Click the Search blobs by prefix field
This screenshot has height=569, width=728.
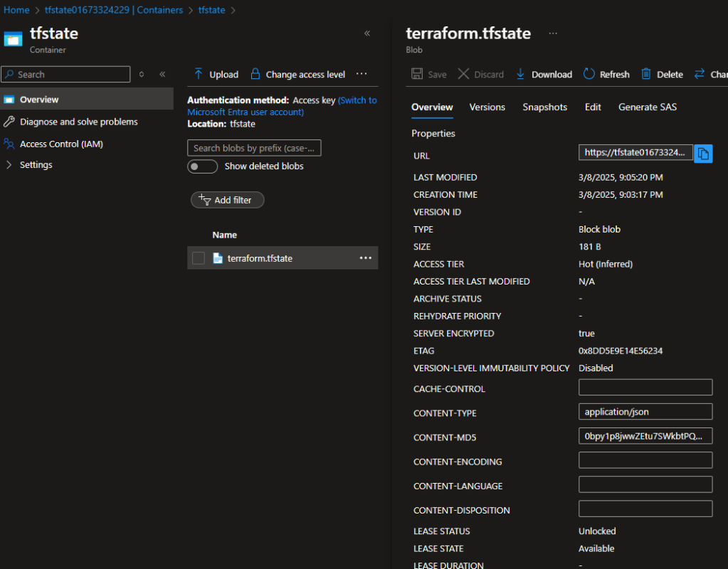254,148
